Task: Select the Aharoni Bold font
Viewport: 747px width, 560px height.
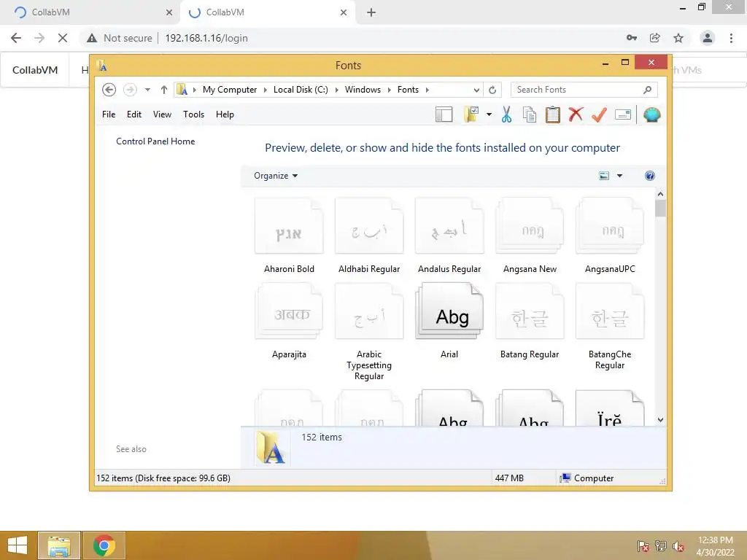Action: click(289, 236)
